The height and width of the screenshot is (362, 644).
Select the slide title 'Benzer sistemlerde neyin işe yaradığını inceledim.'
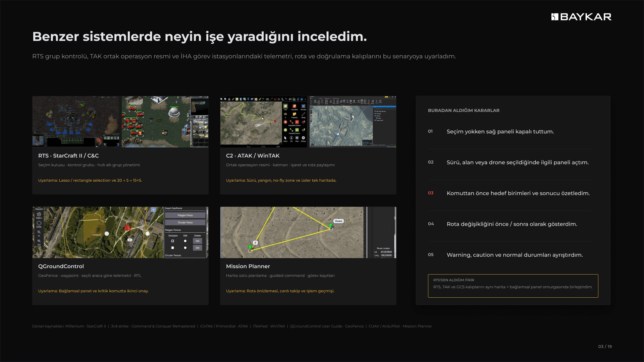click(x=200, y=37)
